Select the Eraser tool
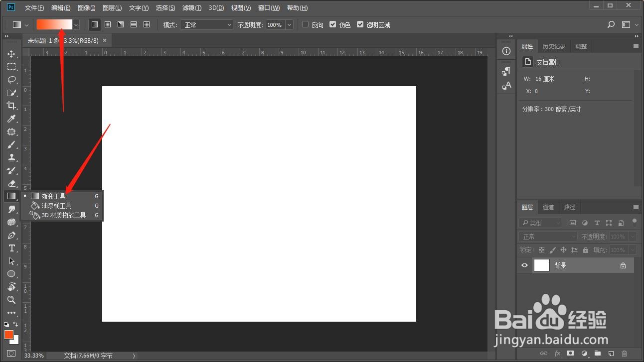 (11, 183)
